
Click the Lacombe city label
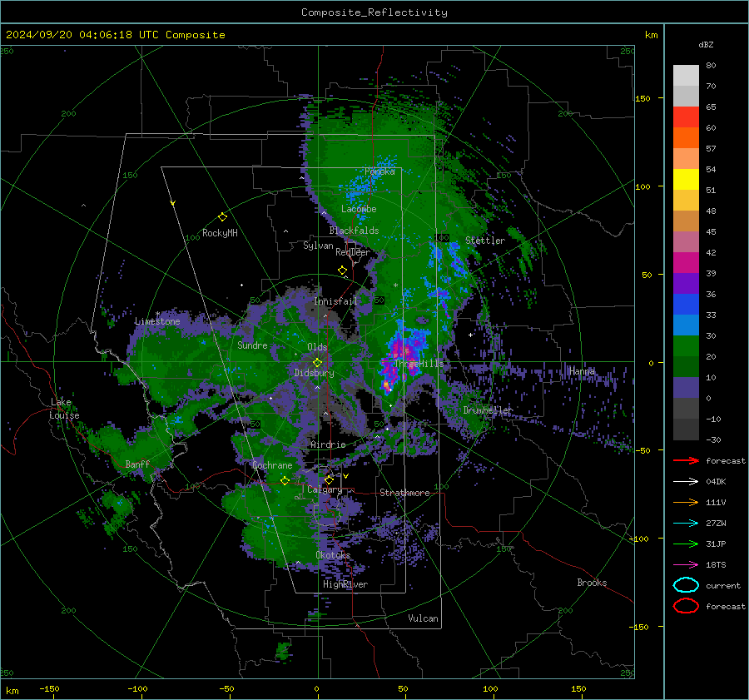(359, 209)
